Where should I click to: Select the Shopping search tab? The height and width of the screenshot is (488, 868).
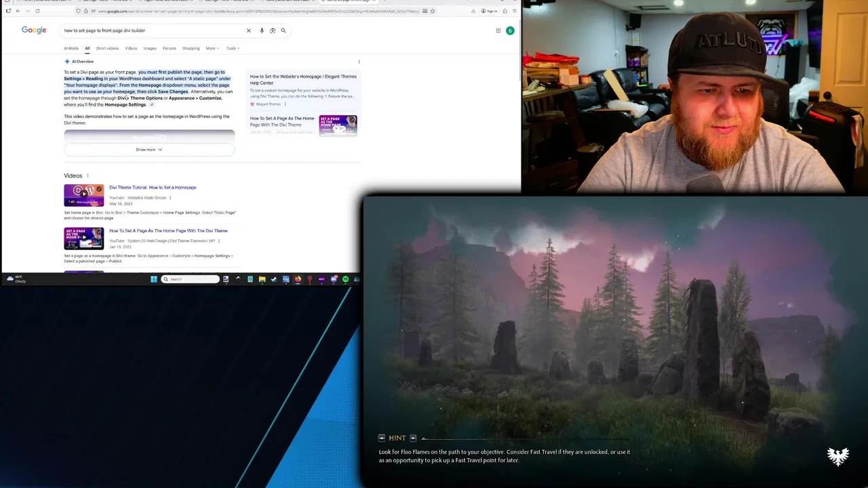pyautogui.click(x=191, y=48)
